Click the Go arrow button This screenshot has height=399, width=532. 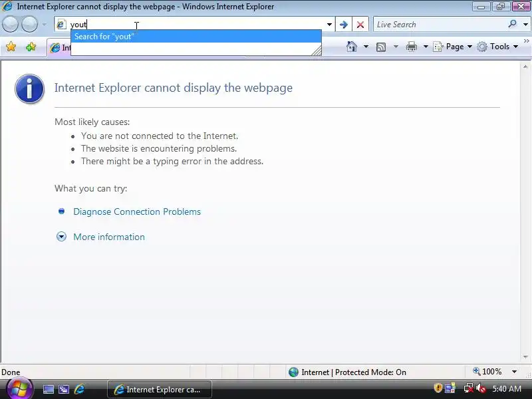[x=343, y=25]
